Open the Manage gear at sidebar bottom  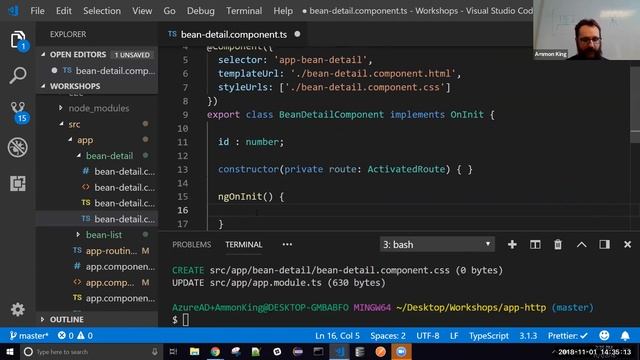(x=18, y=309)
